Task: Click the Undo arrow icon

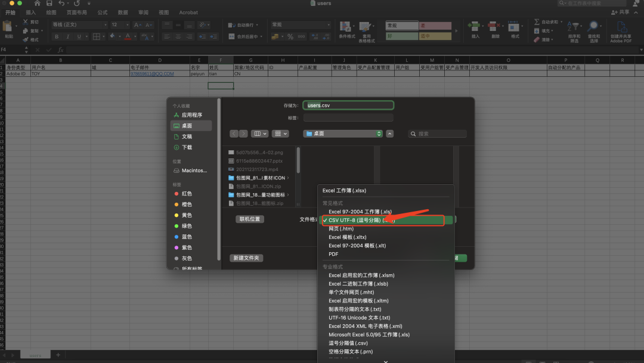Action: click(x=61, y=4)
